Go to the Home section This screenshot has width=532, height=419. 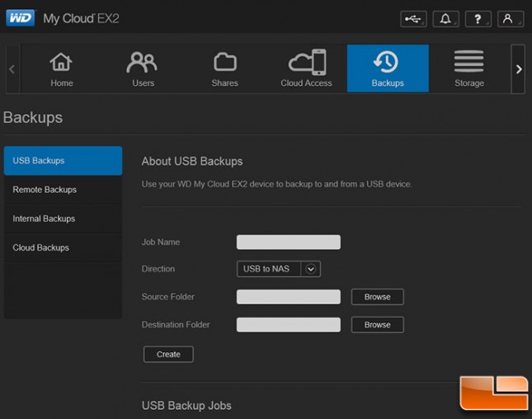(62, 68)
